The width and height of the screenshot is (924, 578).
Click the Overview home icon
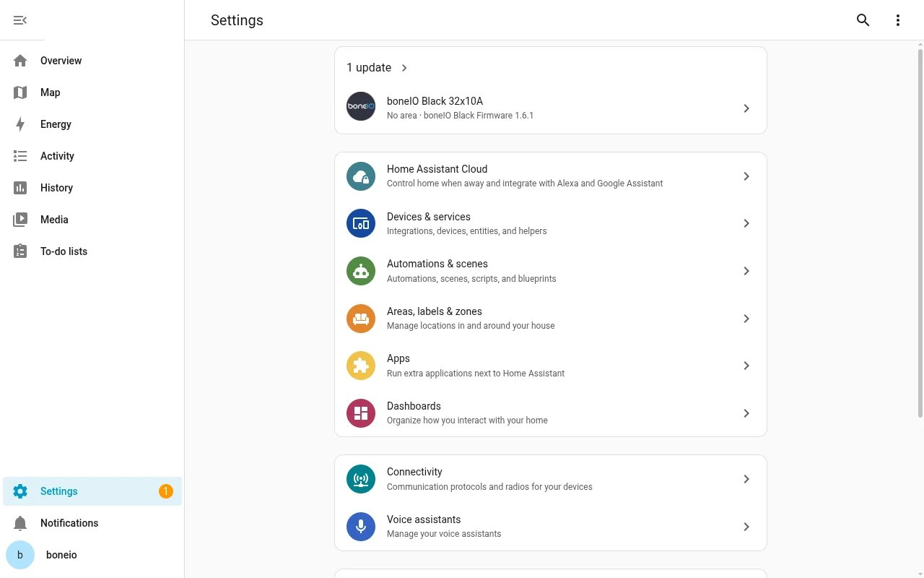(x=20, y=61)
